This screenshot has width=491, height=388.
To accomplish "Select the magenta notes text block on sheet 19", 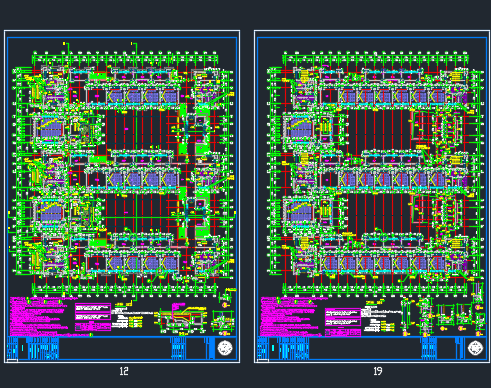I will coord(290,316).
